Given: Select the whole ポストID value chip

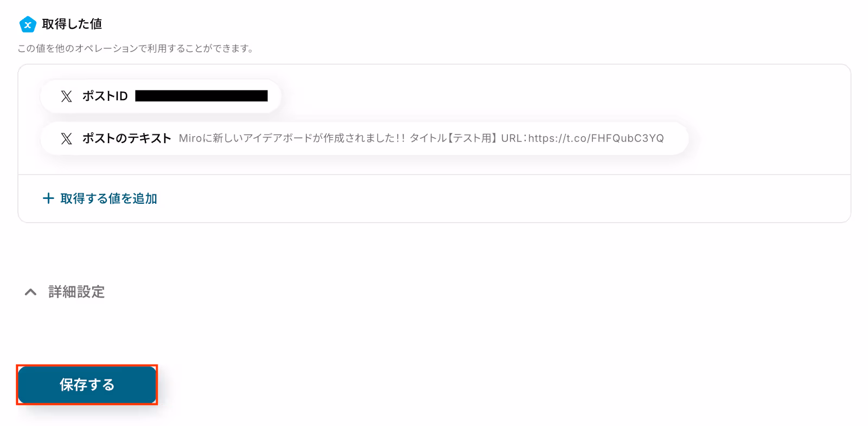Looking at the screenshot, I should click(x=161, y=96).
